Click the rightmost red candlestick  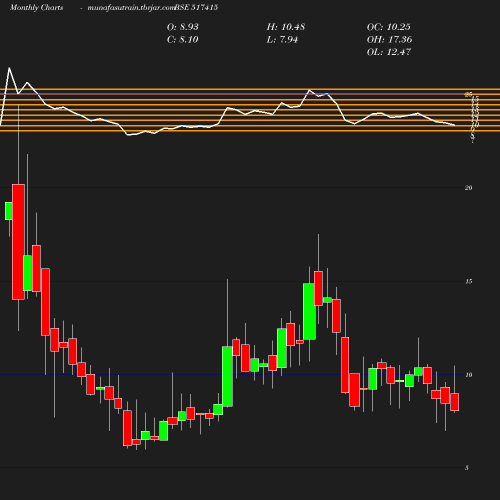click(x=455, y=402)
